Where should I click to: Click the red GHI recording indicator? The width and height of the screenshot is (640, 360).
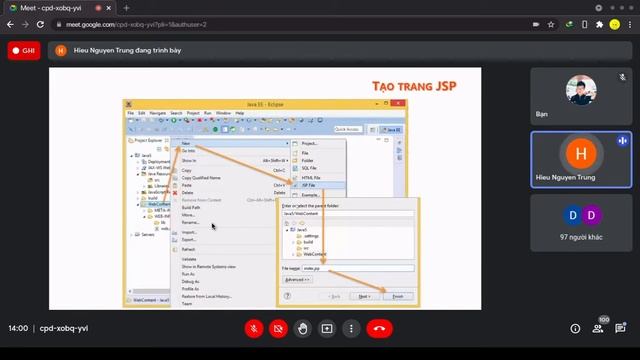coord(24,51)
